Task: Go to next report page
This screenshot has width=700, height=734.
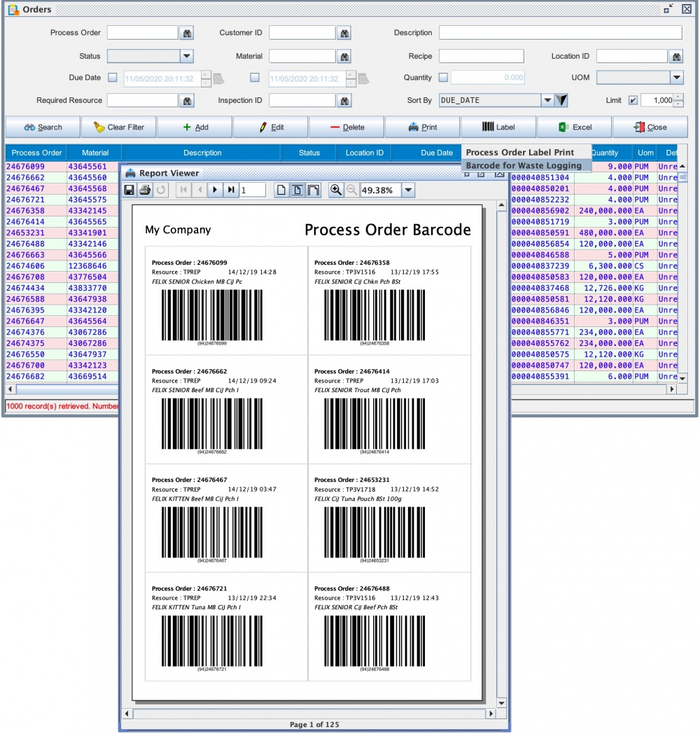Action: [215, 190]
